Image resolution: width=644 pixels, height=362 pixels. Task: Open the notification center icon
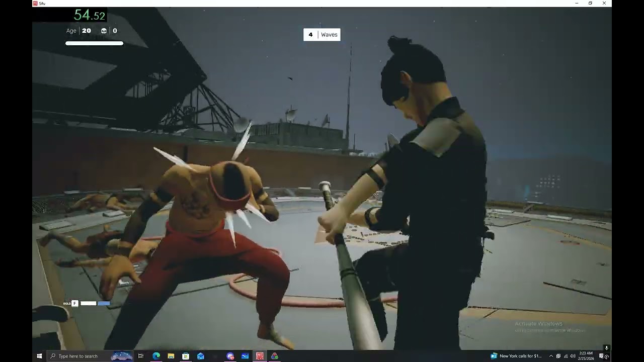pyautogui.click(x=601, y=356)
